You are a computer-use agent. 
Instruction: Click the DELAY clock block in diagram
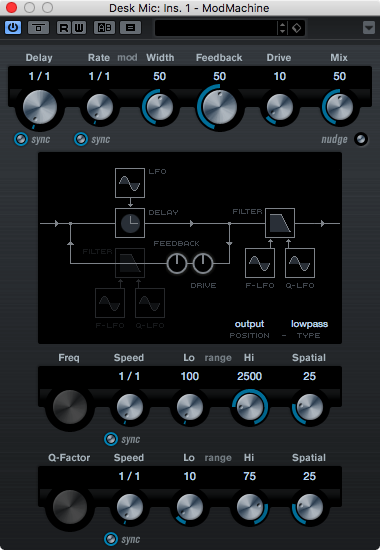pos(130,223)
